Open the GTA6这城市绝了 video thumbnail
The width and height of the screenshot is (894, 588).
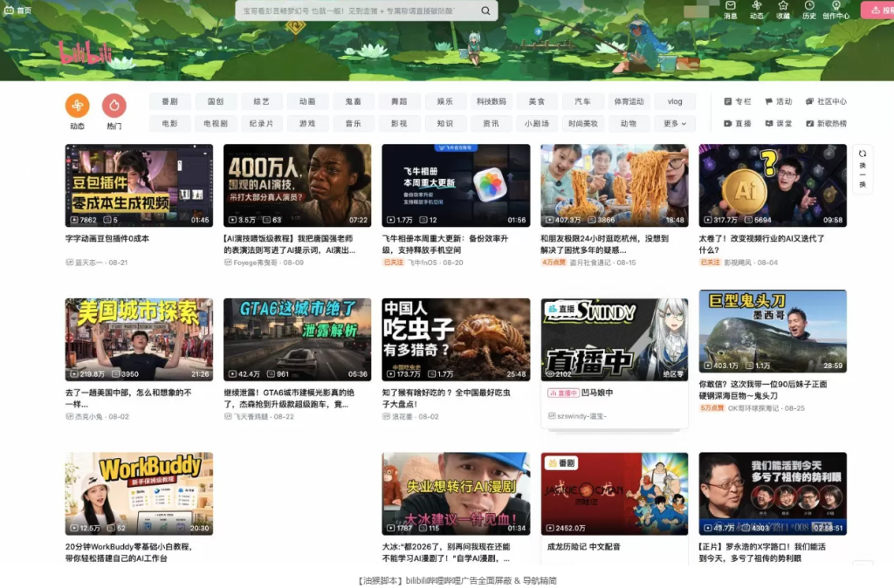[297, 339]
